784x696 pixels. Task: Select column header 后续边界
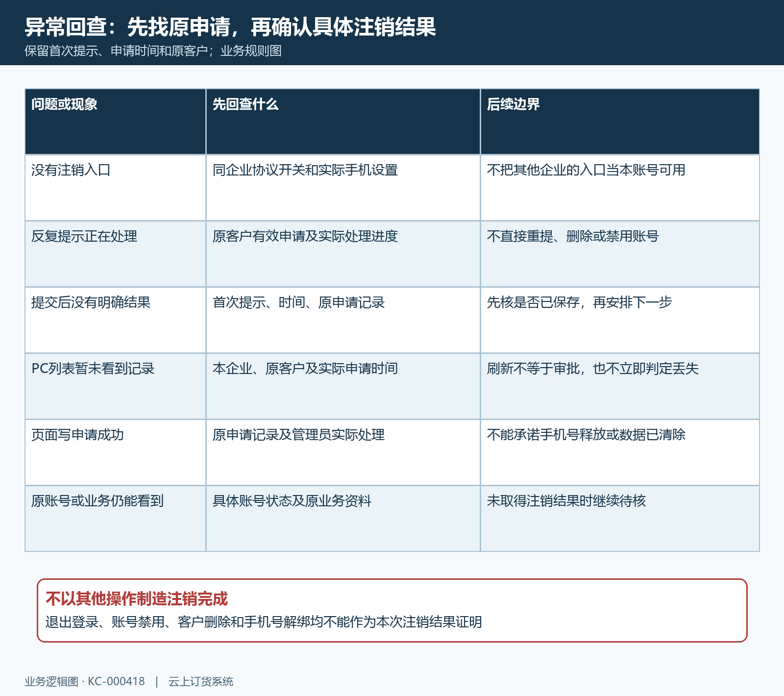tap(620, 122)
